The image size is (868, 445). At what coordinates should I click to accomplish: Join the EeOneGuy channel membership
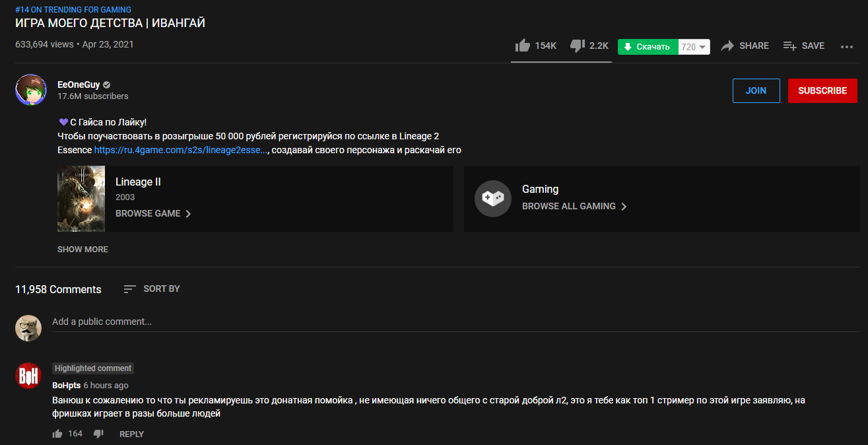pyautogui.click(x=756, y=90)
